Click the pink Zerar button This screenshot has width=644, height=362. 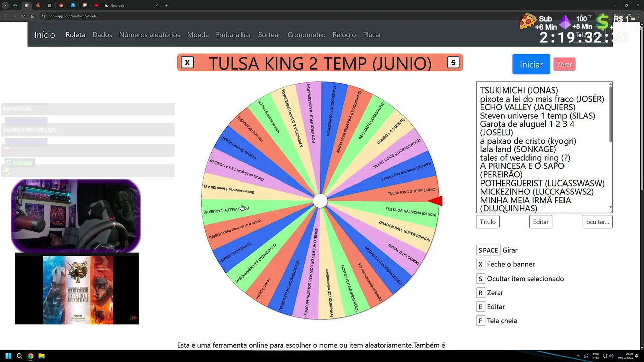pos(565,64)
